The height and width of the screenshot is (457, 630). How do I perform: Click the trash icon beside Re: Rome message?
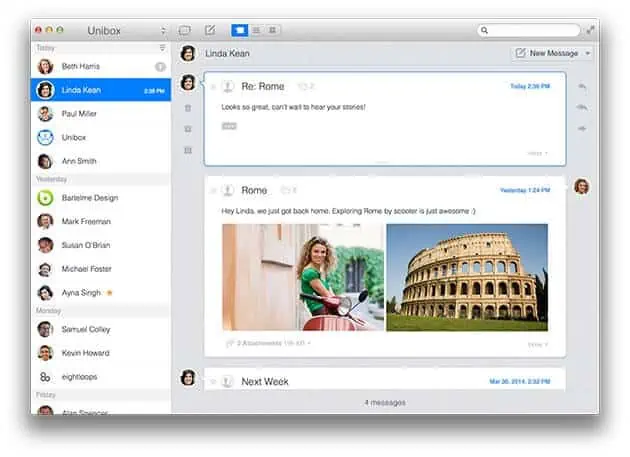click(x=188, y=108)
